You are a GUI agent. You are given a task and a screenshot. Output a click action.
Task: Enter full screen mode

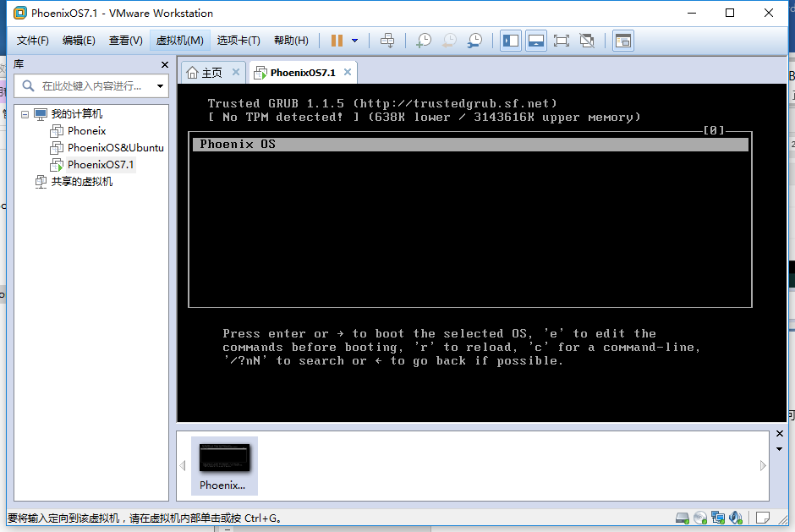click(562, 41)
